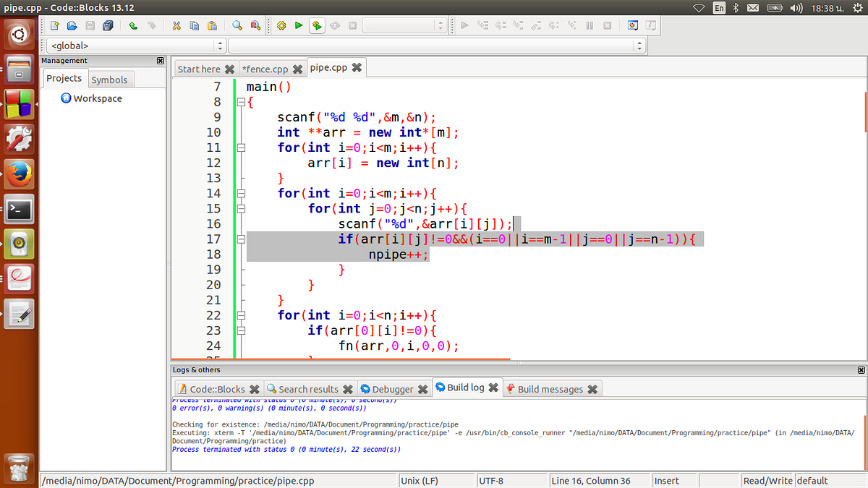Open Firefox from the launcher
This screenshot has width=868, height=488.
point(19,174)
